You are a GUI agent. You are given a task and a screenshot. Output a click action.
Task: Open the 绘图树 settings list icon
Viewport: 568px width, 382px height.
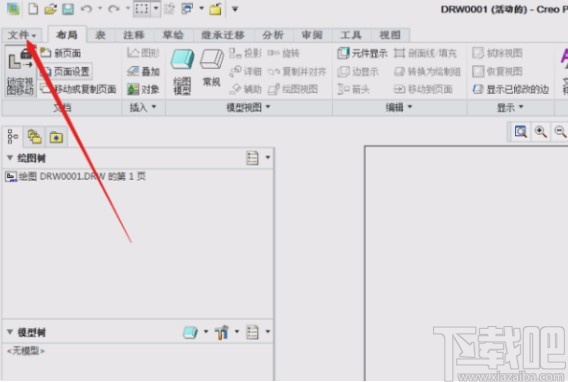point(252,158)
